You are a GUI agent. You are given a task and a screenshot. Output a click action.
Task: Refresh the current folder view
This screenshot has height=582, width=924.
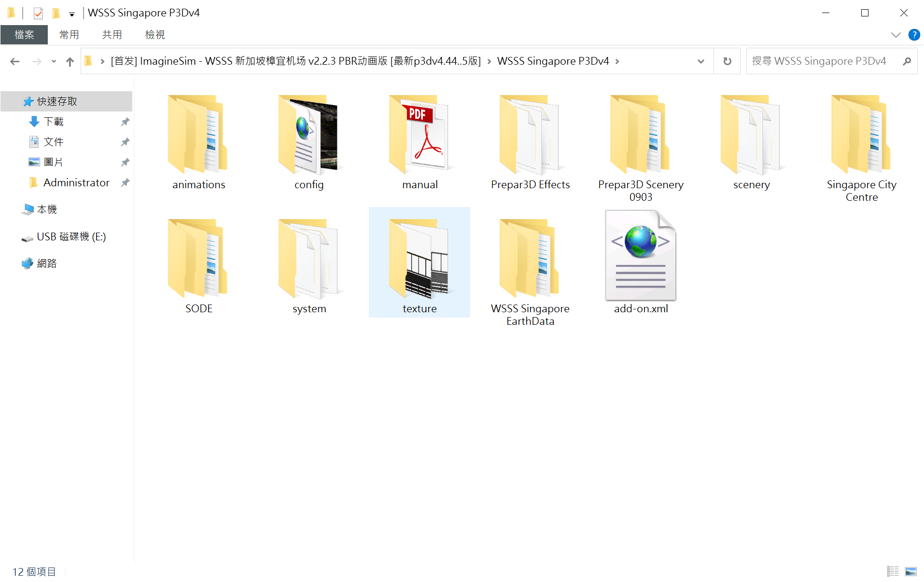pyautogui.click(x=727, y=61)
